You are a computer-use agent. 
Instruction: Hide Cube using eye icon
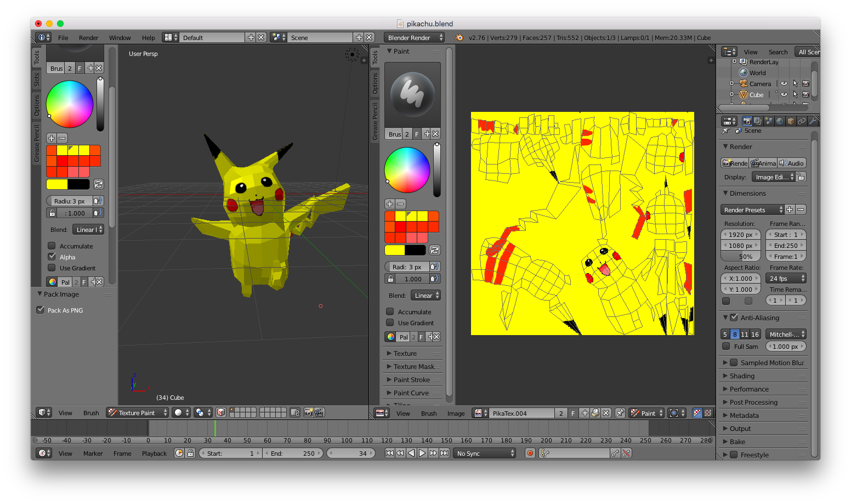click(784, 94)
